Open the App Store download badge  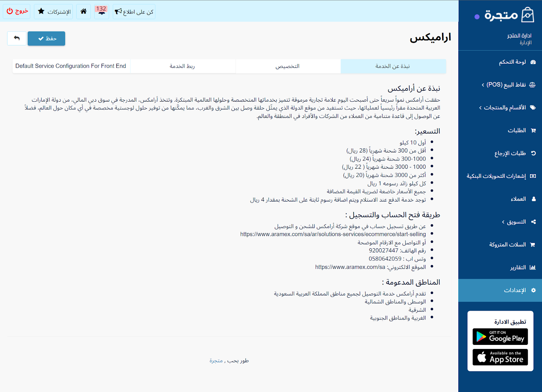tap(500, 357)
